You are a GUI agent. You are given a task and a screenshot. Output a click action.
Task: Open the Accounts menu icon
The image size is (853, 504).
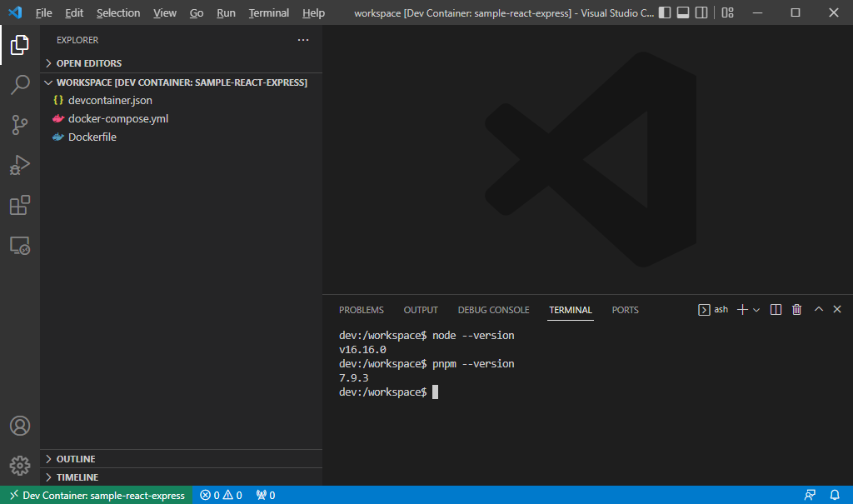click(x=20, y=426)
